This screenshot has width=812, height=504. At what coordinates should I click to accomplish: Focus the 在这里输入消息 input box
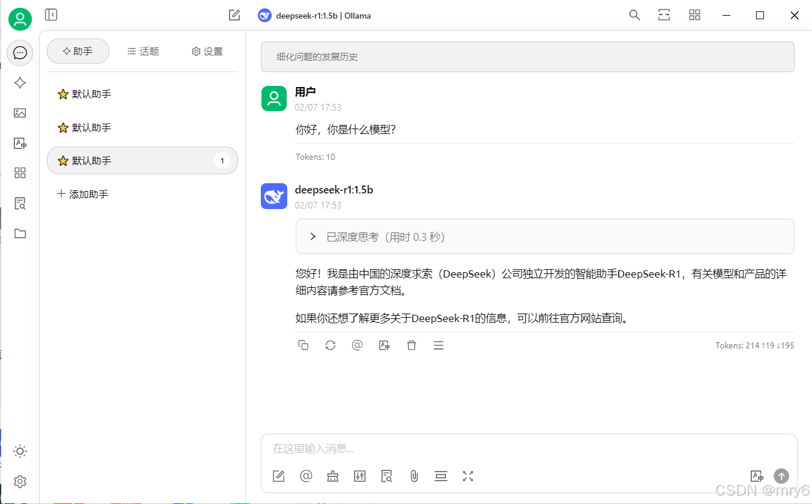point(529,449)
